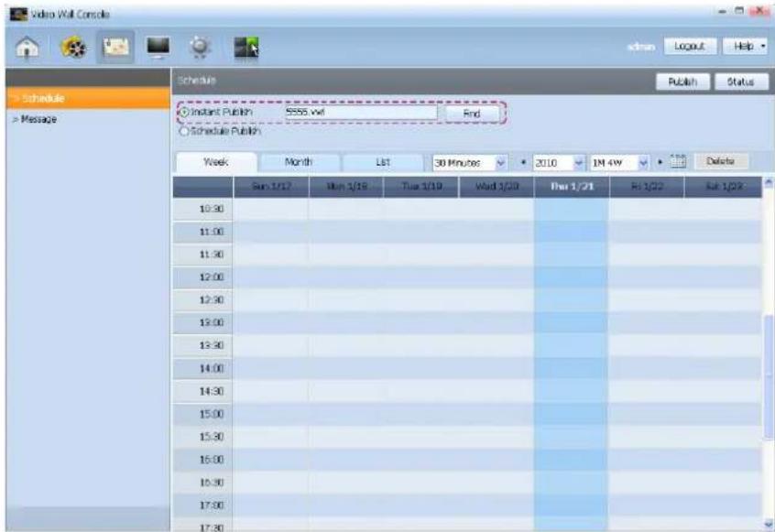Select the Instant Publish radio button

184,112
